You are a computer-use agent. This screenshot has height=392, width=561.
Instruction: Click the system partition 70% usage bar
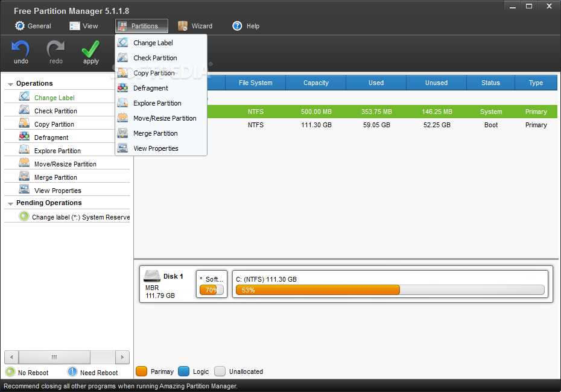point(212,289)
